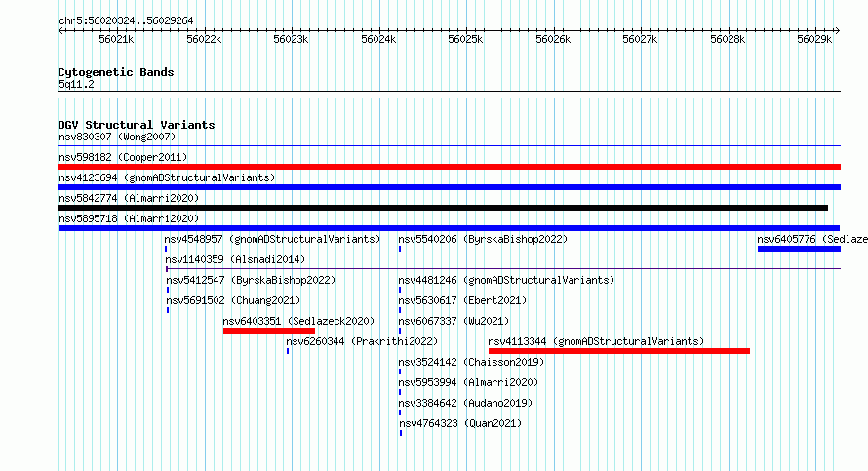
Task: Click nsv6403351 (Sedlazeck2020) label
Action: pos(298,321)
